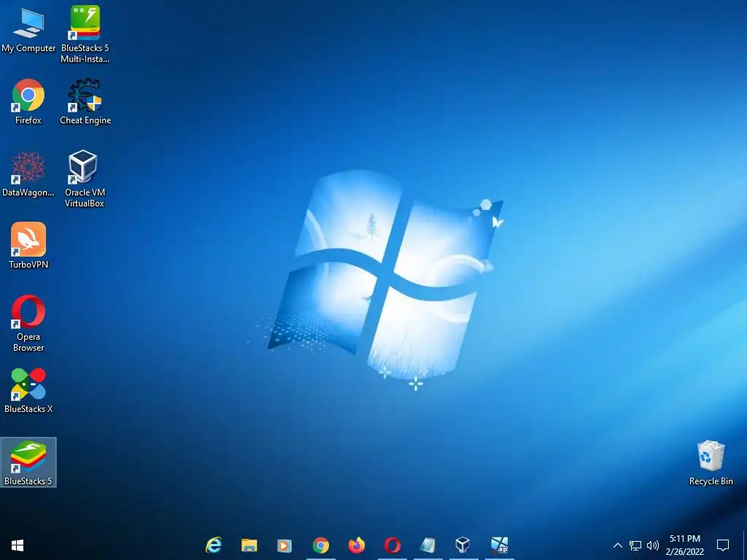Switch to Opera in the taskbar
The height and width of the screenshot is (560, 747).
point(392,545)
